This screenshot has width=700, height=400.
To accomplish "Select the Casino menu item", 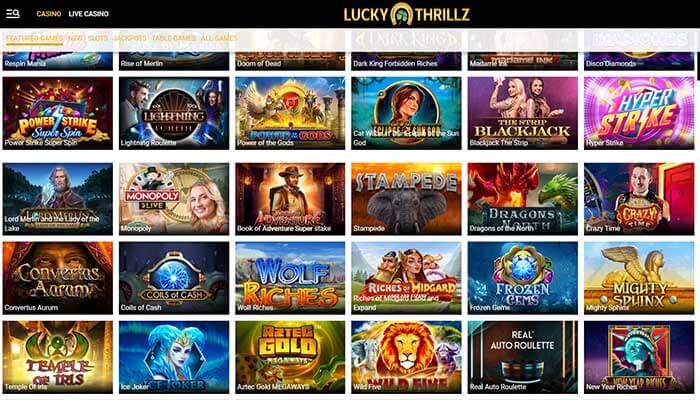I will point(49,14).
